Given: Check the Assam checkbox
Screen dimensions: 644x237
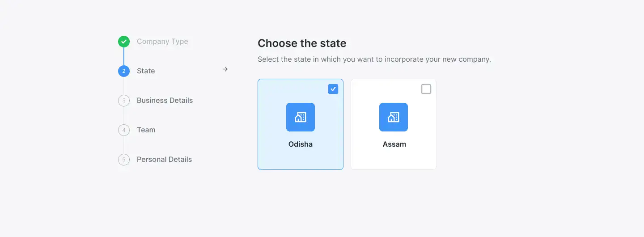Looking at the screenshot, I should coord(426,89).
